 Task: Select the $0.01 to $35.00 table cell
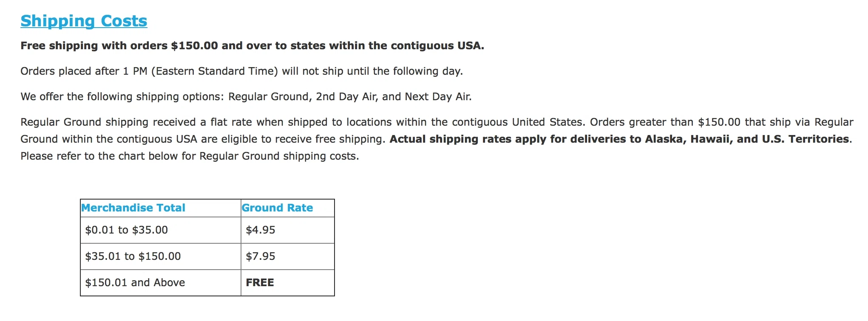tap(161, 230)
